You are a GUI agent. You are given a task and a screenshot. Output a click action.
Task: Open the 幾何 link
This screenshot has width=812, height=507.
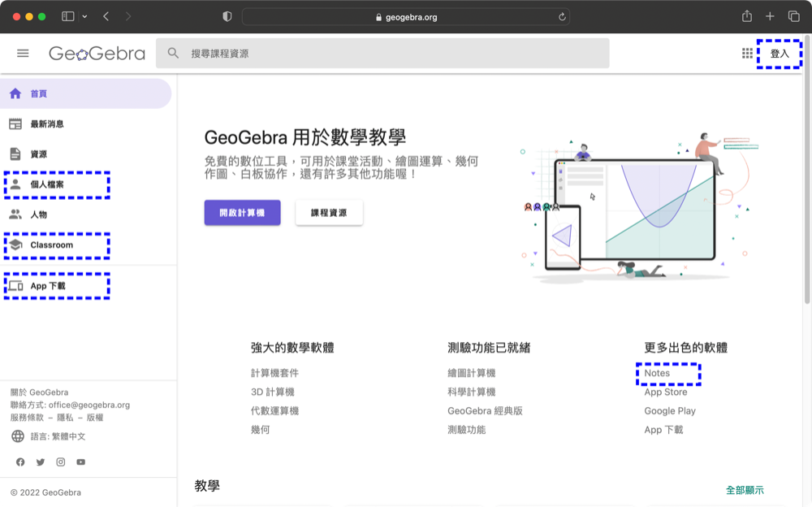point(260,430)
